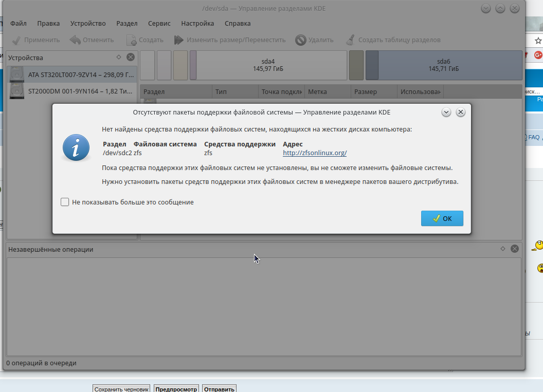Click the Создать таблицу разделов broom icon
Image resolution: width=543 pixels, height=392 pixels.
(x=351, y=40)
